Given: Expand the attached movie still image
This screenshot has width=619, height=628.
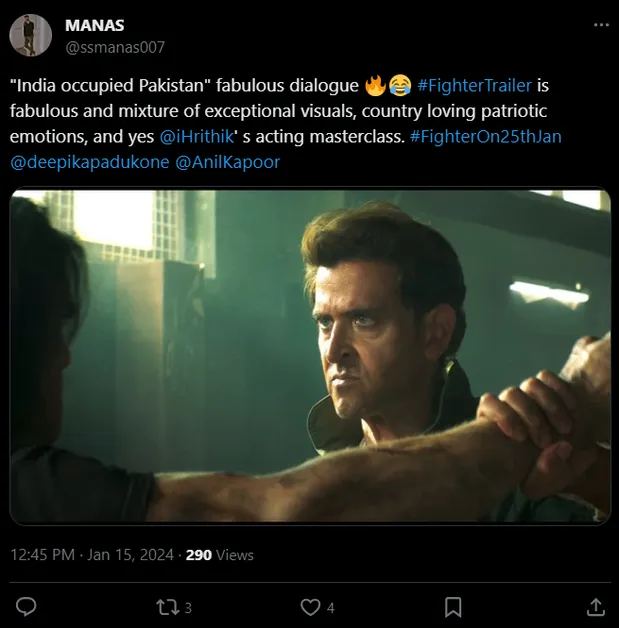Looking at the screenshot, I should tap(310, 357).
